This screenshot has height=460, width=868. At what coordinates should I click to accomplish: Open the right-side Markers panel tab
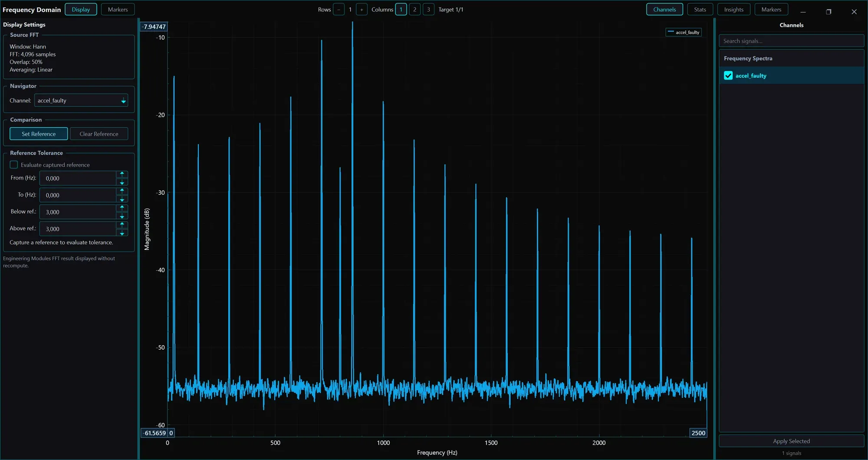(x=771, y=10)
